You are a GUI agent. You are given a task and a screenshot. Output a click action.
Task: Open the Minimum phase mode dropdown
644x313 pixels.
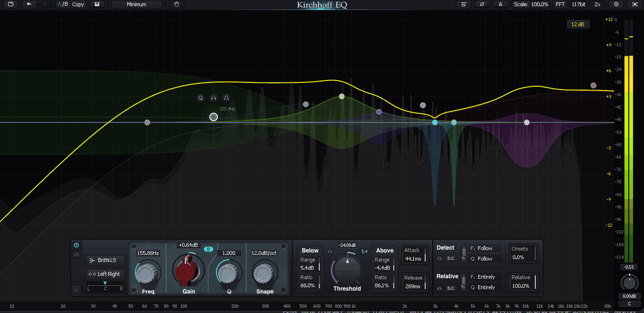[137, 4]
